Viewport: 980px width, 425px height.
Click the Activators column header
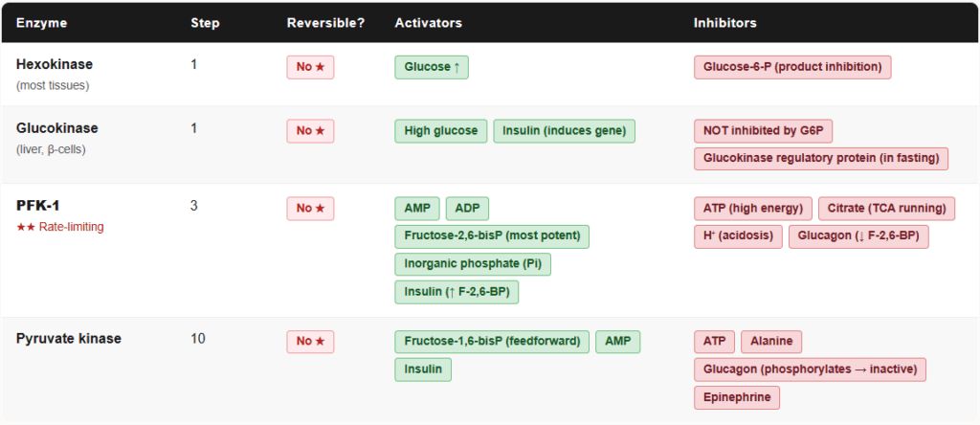[x=428, y=22]
